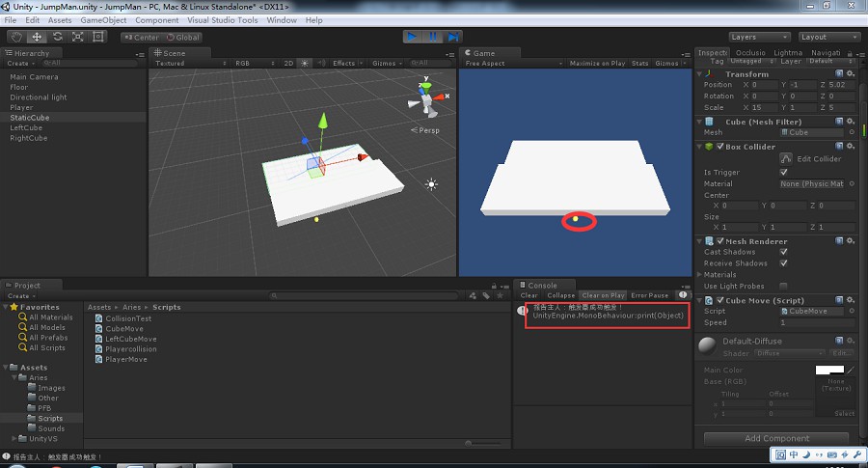Click the Stats button in Game view
Image resolution: width=868 pixels, height=468 pixels.
[x=639, y=63]
